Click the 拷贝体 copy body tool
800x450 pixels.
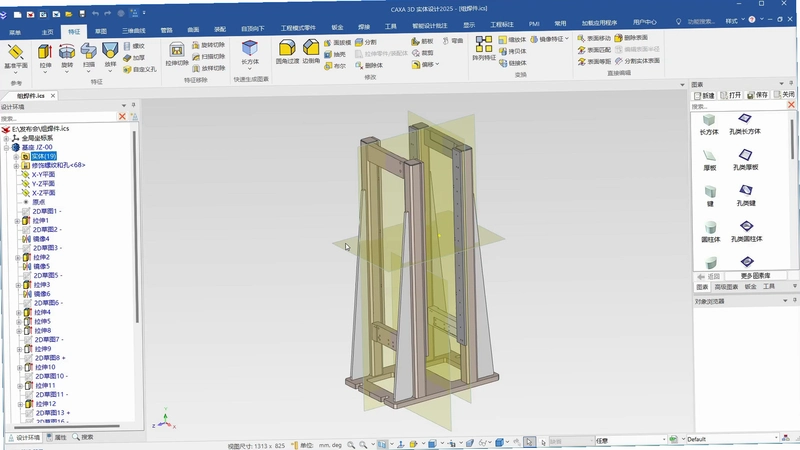(x=512, y=52)
